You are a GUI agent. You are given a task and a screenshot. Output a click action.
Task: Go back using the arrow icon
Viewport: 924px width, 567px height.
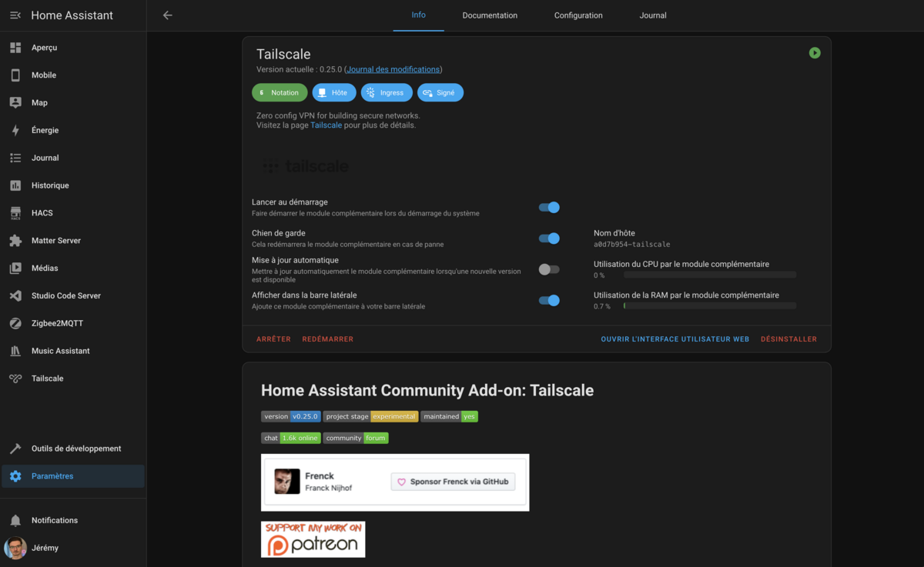pyautogui.click(x=168, y=15)
